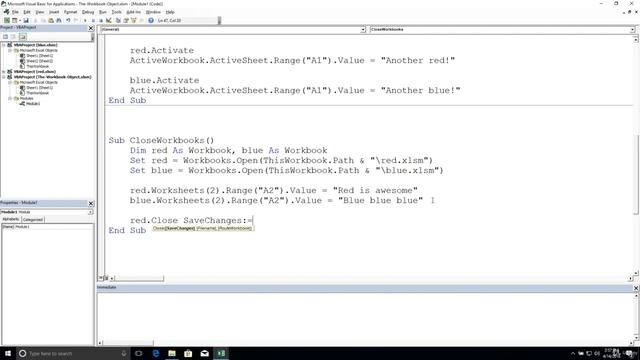Switch to the Categorized properties tab
Viewport: 640px width, 360px height.
(32, 219)
